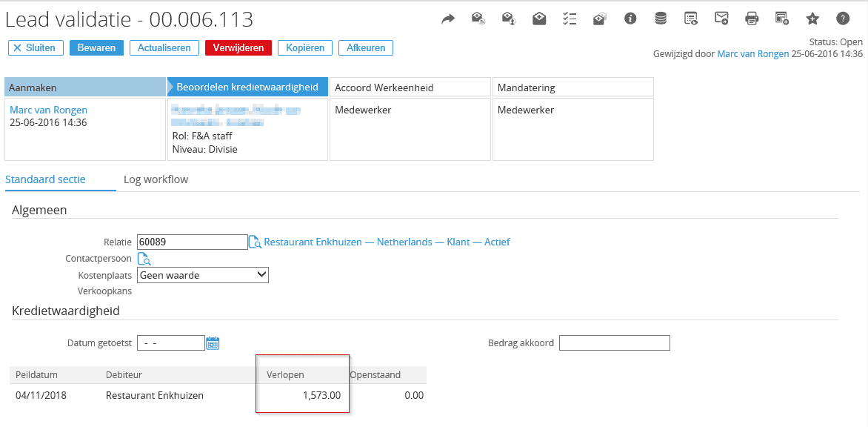Click the forward arrow icon in toolbar
Viewport: 868px width, 427px height.
point(448,19)
